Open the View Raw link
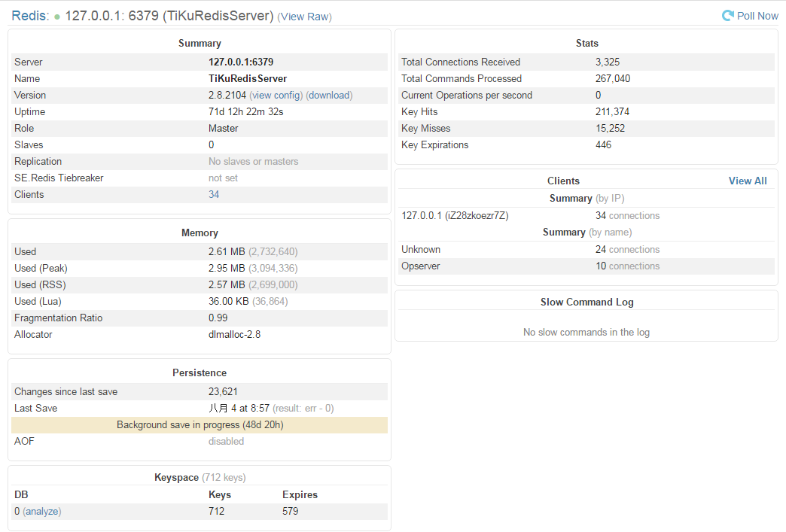Viewport: 786px width, 532px height. click(x=304, y=17)
